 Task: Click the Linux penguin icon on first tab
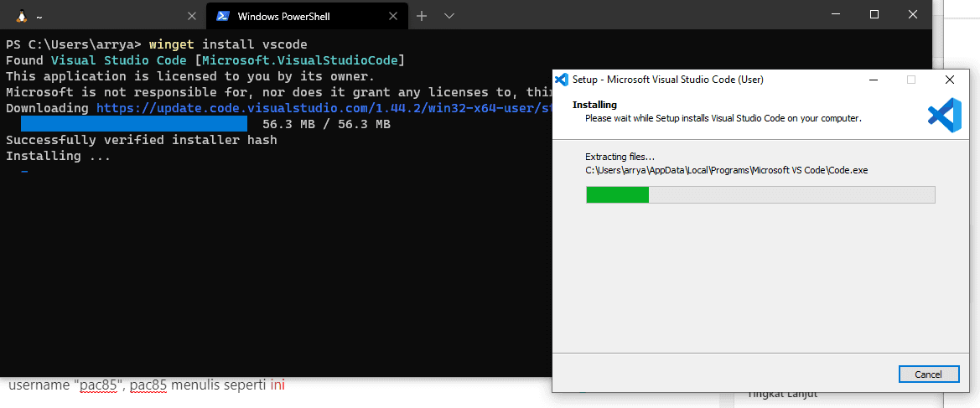pyautogui.click(x=22, y=16)
